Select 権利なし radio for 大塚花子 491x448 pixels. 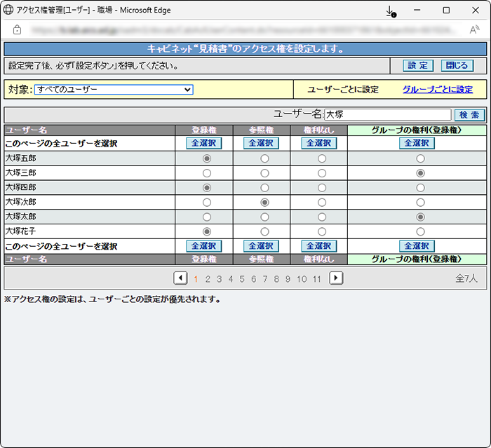pos(322,231)
